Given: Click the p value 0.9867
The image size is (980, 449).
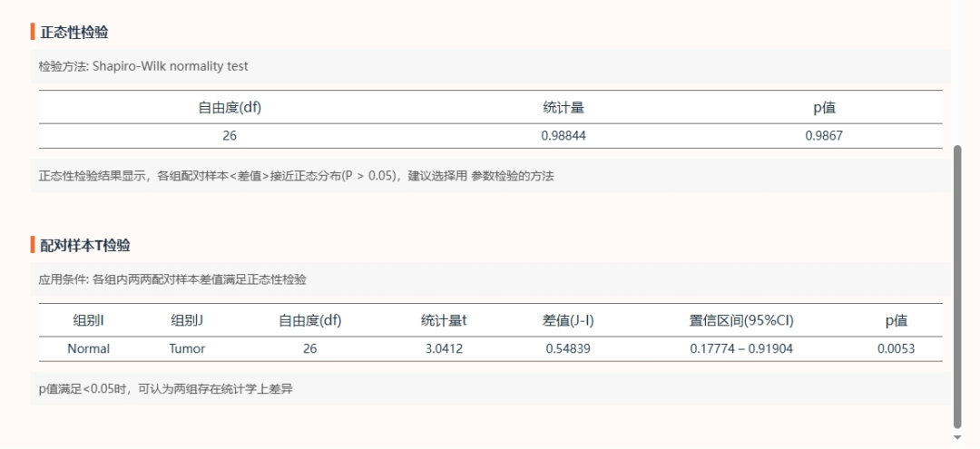Looking at the screenshot, I should click(x=824, y=135).
